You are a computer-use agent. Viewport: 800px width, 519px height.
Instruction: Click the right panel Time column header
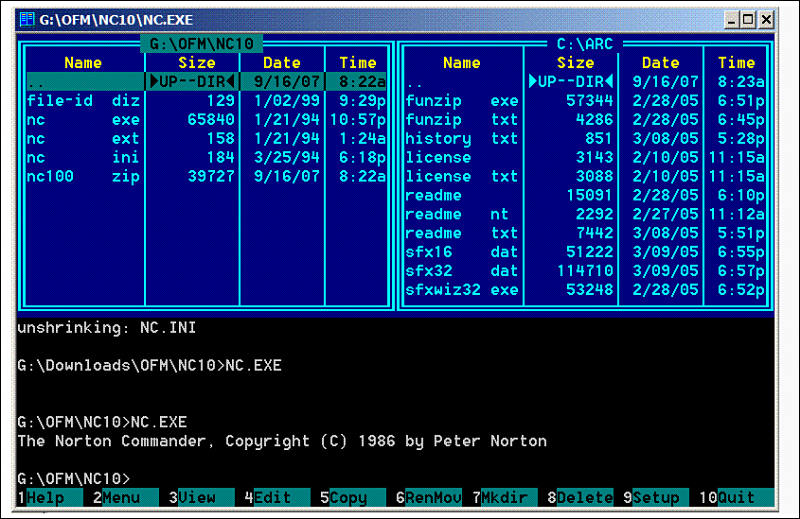tap(736, 63)
